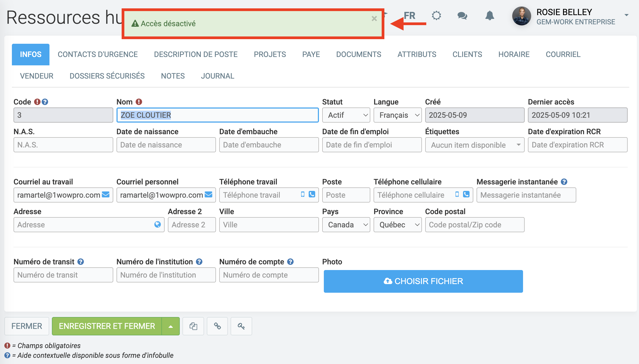Click the FERMER button

26,326
